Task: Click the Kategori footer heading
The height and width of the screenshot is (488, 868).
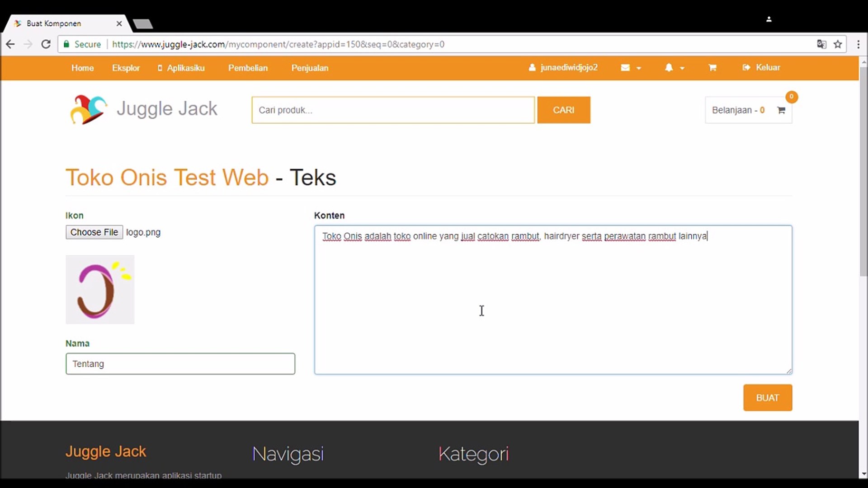Action: [473, 454]
